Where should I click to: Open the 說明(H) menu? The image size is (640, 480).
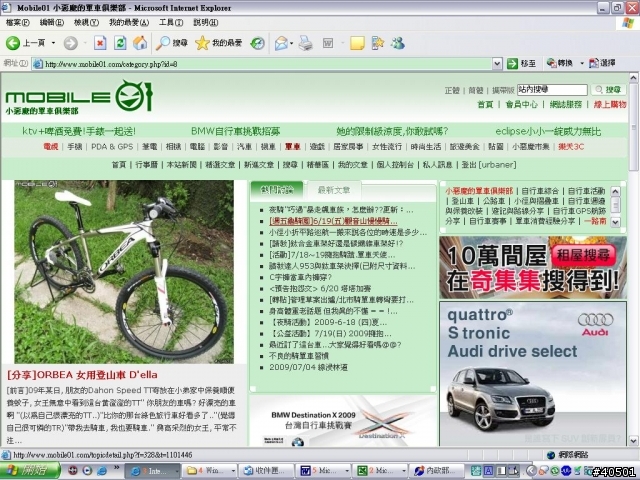(x=205, y=22)
